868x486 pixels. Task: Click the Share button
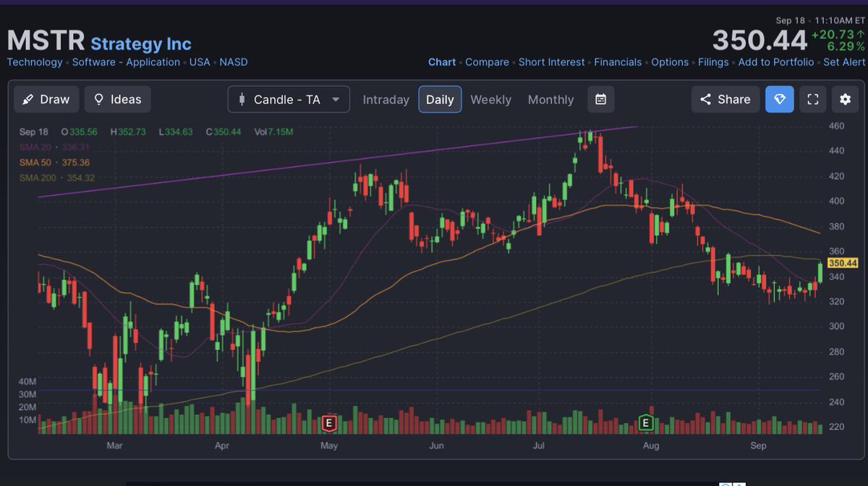pos(726,99)
